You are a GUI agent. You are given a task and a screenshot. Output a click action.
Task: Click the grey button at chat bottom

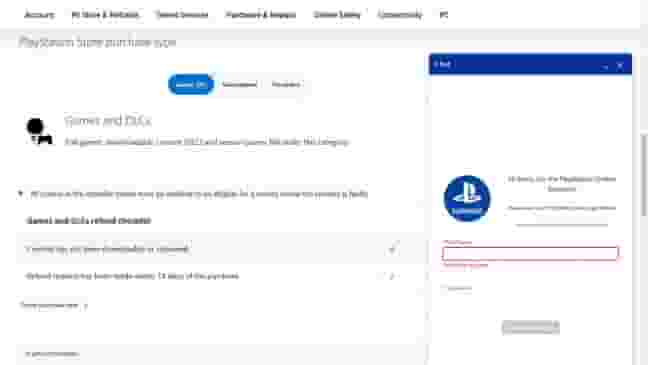point(531,327)
